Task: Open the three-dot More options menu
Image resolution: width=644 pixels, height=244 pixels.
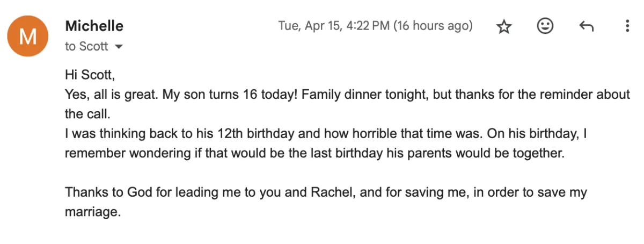Action: click(x=627, y=26)
